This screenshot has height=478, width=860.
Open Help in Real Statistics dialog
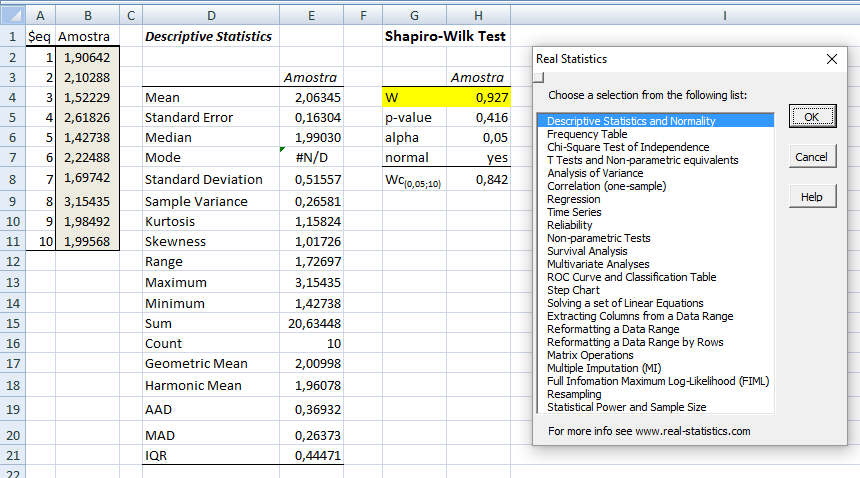pyautogui.click(x=812, y=197)
